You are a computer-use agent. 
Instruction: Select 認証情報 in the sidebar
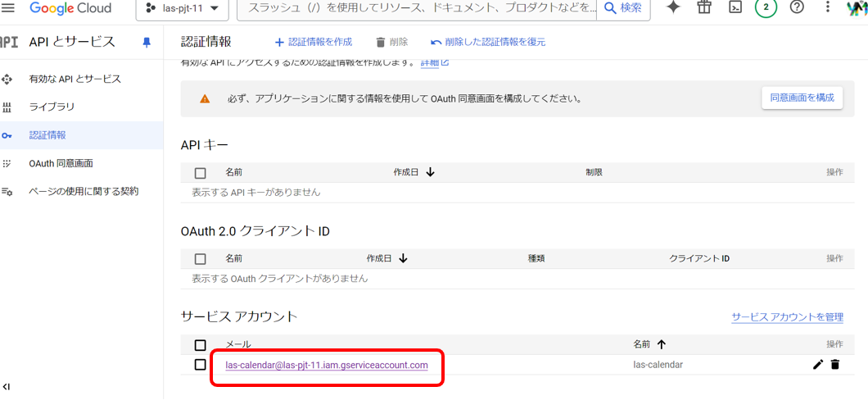[x=47, y=135]
